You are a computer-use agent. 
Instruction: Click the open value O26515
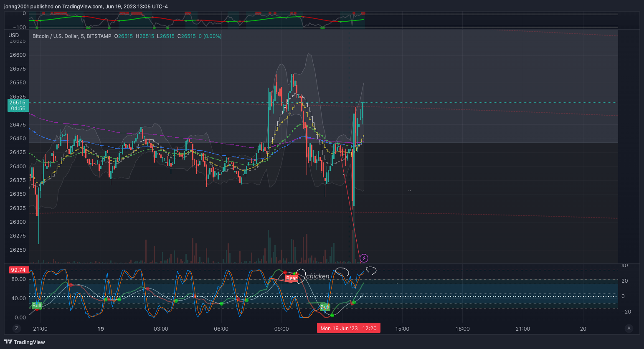point(124,36)
